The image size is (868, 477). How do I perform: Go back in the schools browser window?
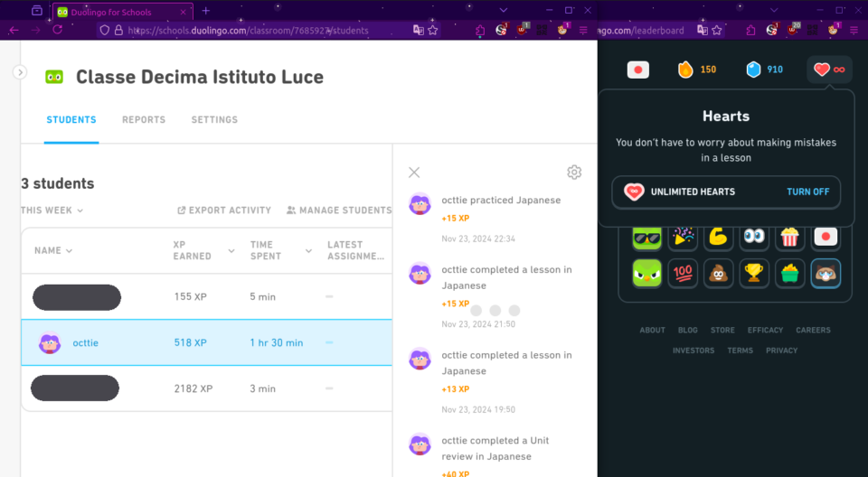coord(14,30)
